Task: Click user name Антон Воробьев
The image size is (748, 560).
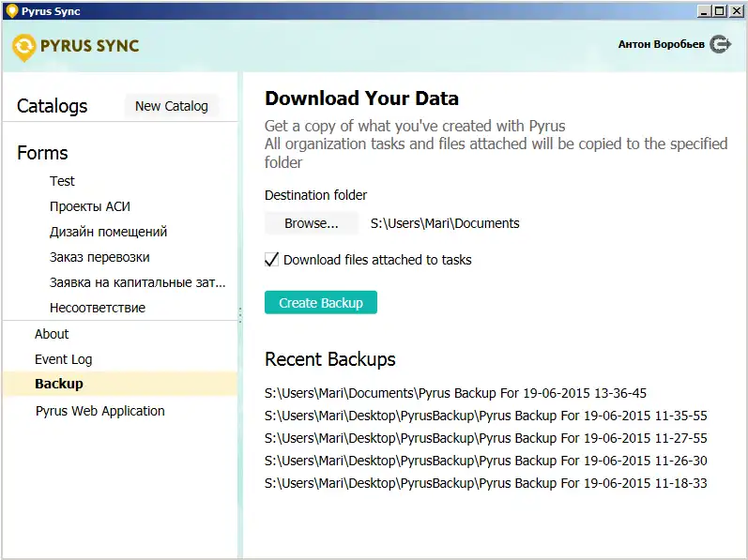Action: [661, 44]
